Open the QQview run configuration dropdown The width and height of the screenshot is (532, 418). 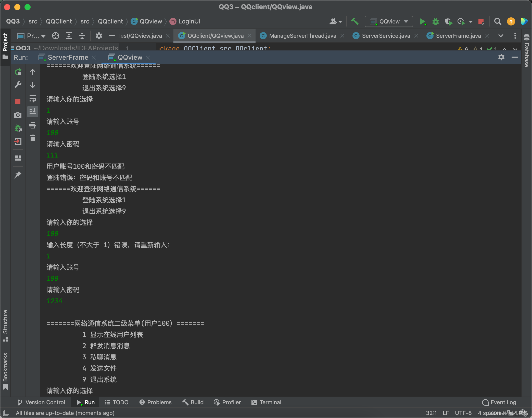coord(389,21)
